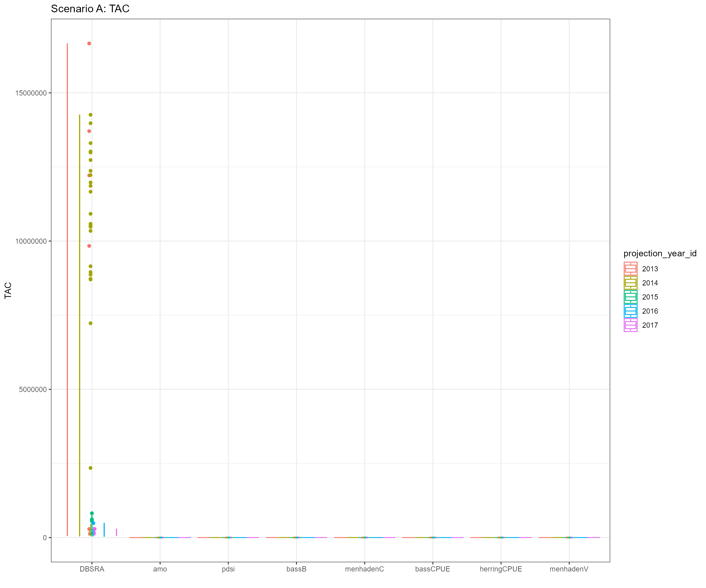Click the 'Scenario A: TAC' plot title
The height and width of the screenshot is (588, 706).
90,8
